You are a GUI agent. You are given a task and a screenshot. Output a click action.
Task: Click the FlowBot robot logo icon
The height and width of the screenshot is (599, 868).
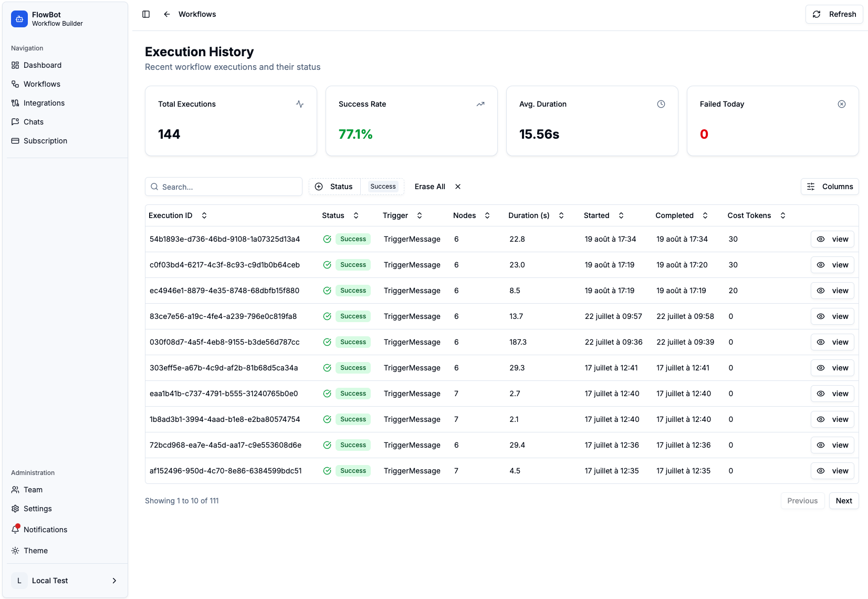(x=19, y=19)
